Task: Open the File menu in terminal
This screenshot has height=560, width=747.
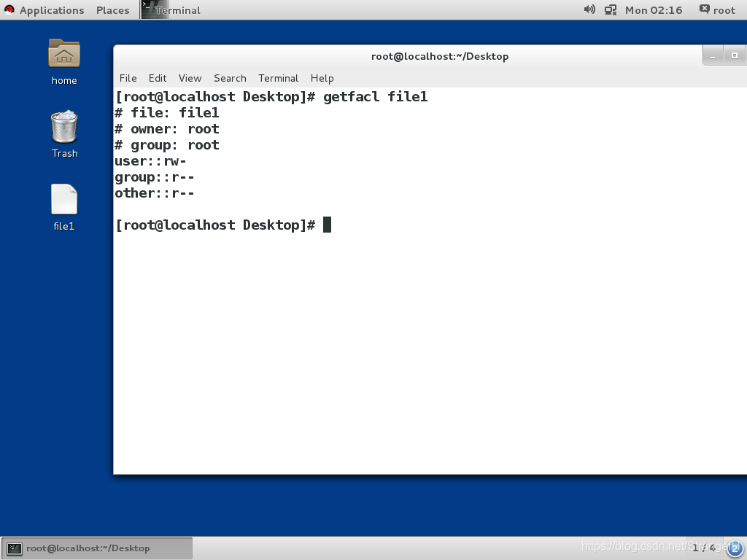Action: pyautogui.click(x=128, y=78)
